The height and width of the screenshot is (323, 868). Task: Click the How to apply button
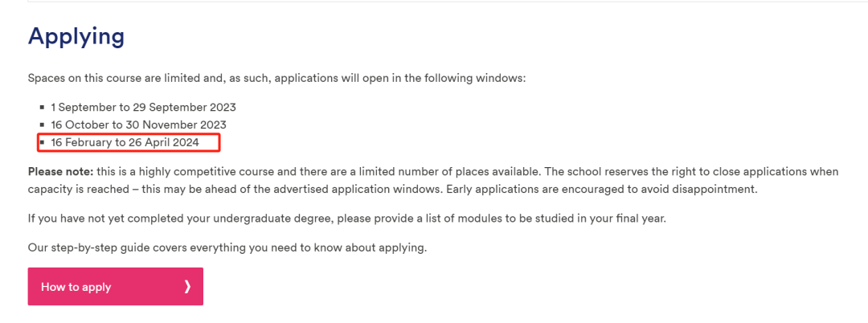[x=115, y=287]
